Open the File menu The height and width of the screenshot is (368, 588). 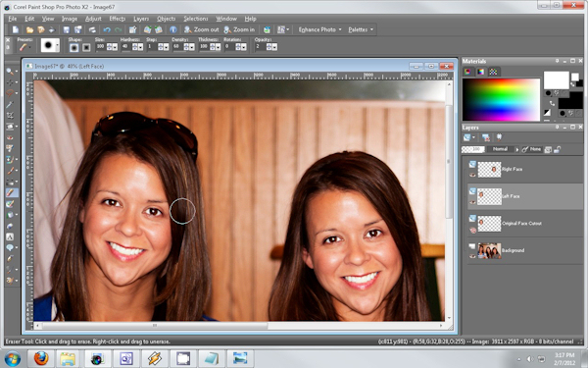click(x=13, y=19)
